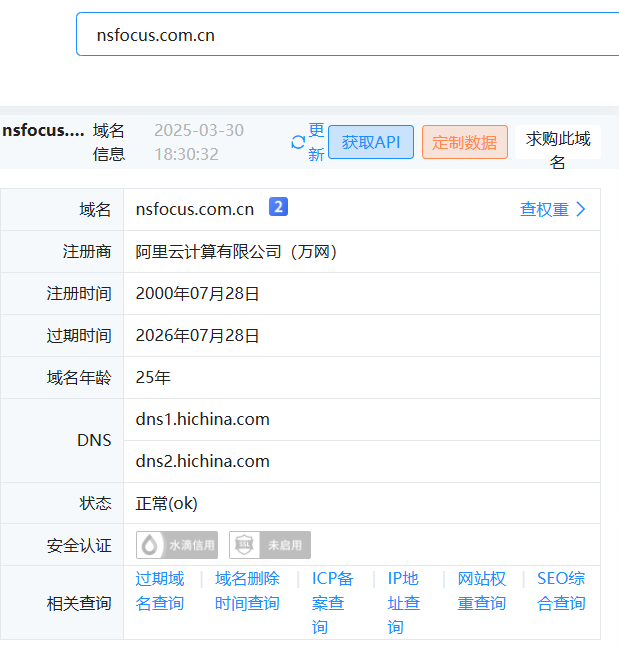Viewport: 619px width, 649px height.
Task: Click the 水滴信用 security badge
Action: pos(177,545)
